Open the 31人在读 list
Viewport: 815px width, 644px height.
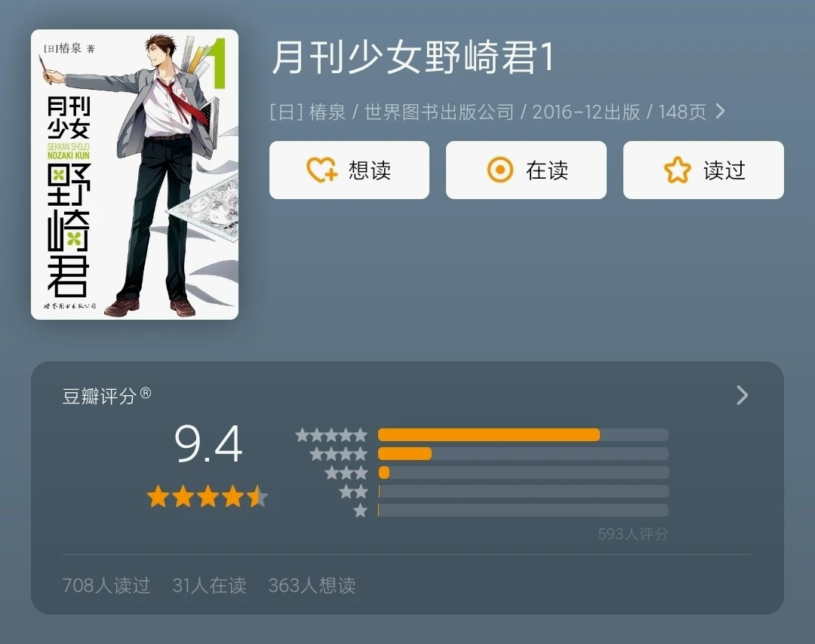click(x=210, y=585)
